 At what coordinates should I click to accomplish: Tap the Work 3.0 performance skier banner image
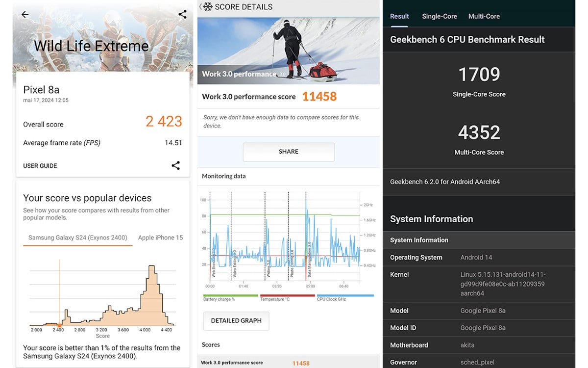tap(289, 51)
